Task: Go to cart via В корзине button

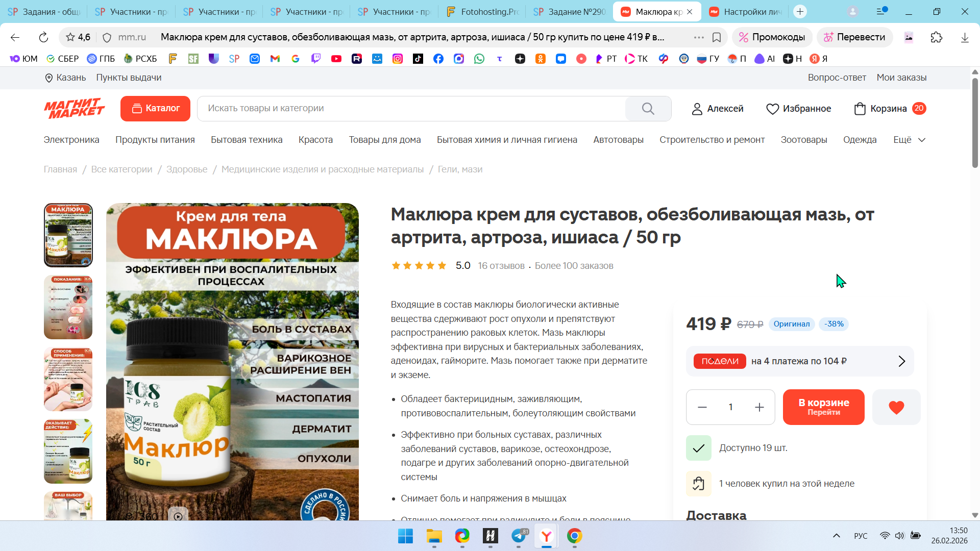Action: (x=823, y=407)
